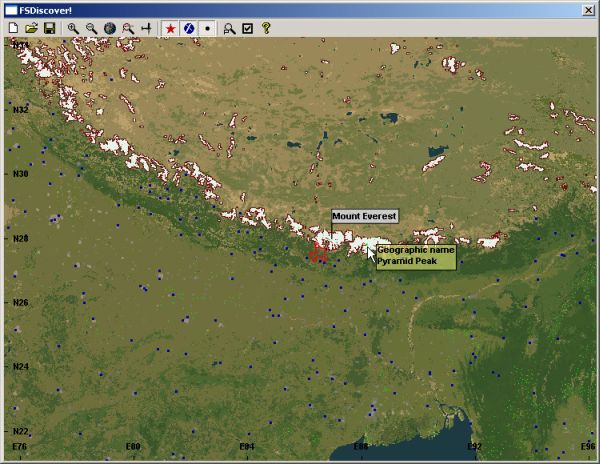Toggle the blue compass navaid layer
Image resolution: width=600 pixels, height=464 pixels.
coord(188,29)
